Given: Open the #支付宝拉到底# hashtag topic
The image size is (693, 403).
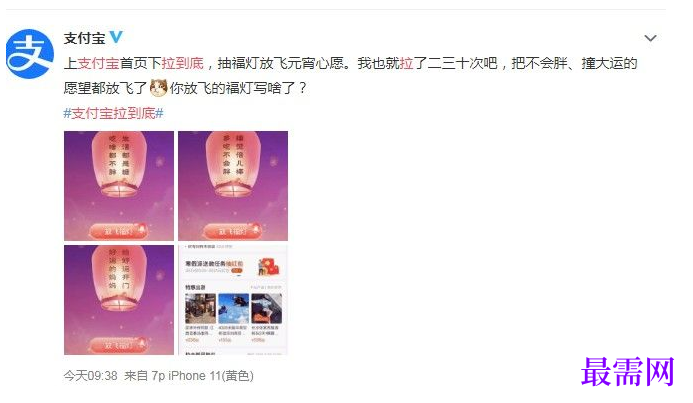Looking at the screenshot, I should tap(114, 114).
